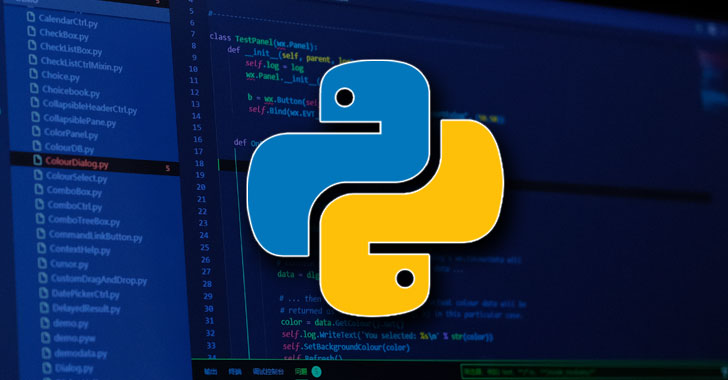Open the 调试控制台 debug console tab
The height and width of the screenshot is (380, 728).
pos(268,372)
